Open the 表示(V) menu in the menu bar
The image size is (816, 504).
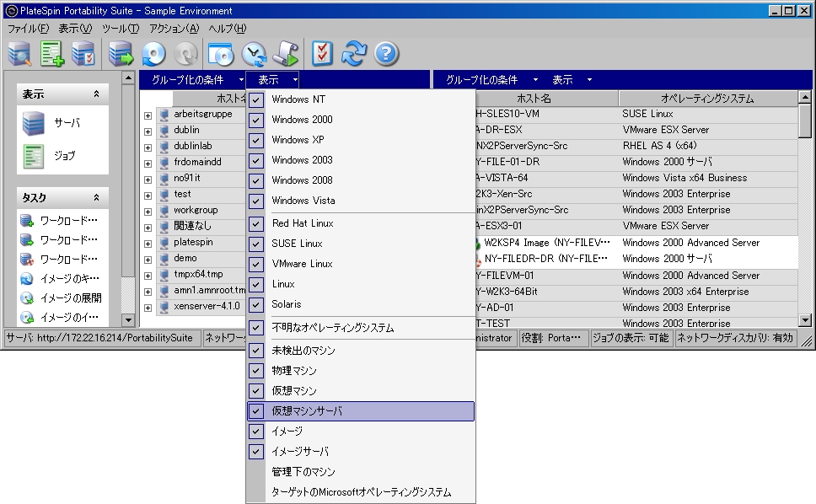coord(75,29)
